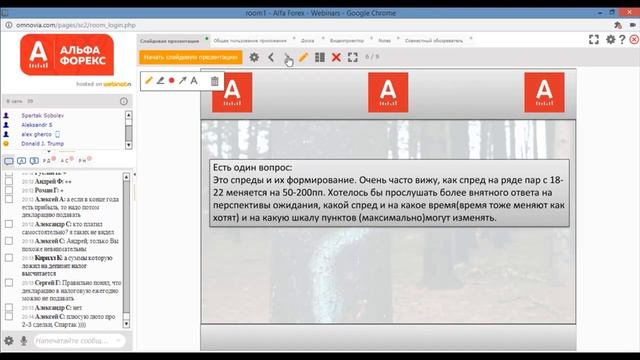Check the box beside Алексей С плюсую message
The width and height of the screenshot is (640, 360).
coord(9,316)
